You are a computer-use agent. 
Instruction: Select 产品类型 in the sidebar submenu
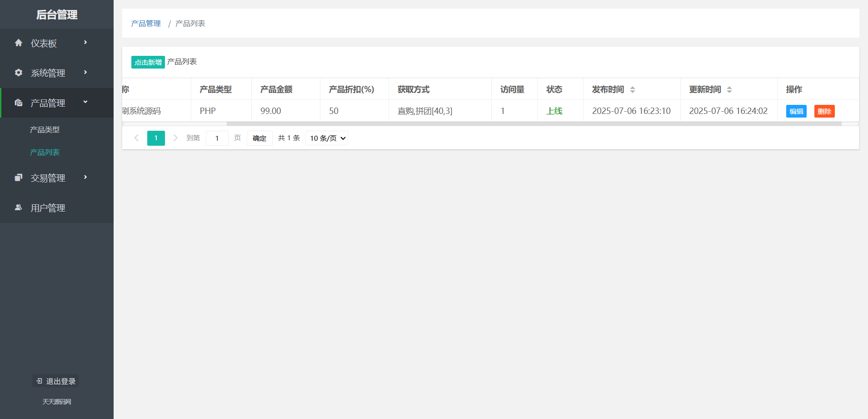44,129
